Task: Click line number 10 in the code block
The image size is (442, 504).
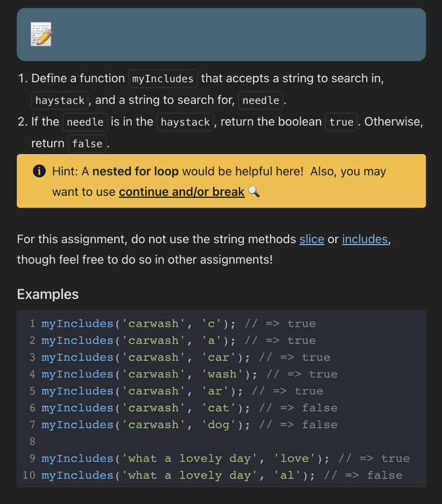Action: point(30,475)
